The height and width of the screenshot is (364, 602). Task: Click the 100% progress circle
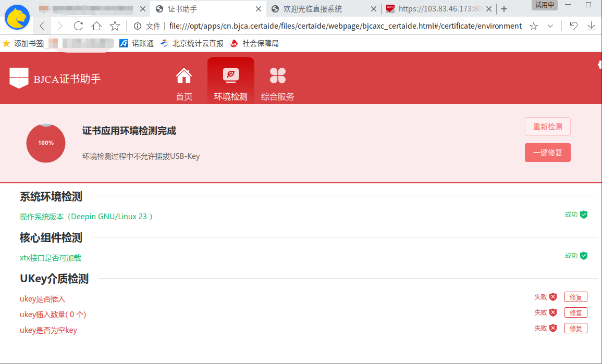(x=46, y=143)
